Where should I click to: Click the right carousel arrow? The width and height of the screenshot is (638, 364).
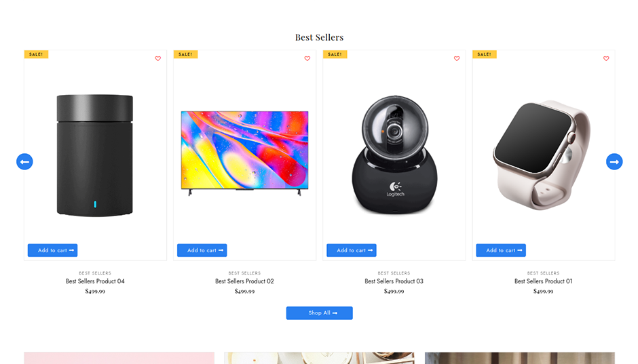tap(614, 162)
